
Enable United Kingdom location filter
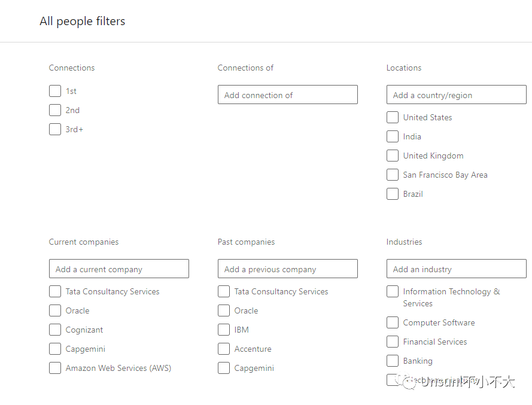point(393,156)
